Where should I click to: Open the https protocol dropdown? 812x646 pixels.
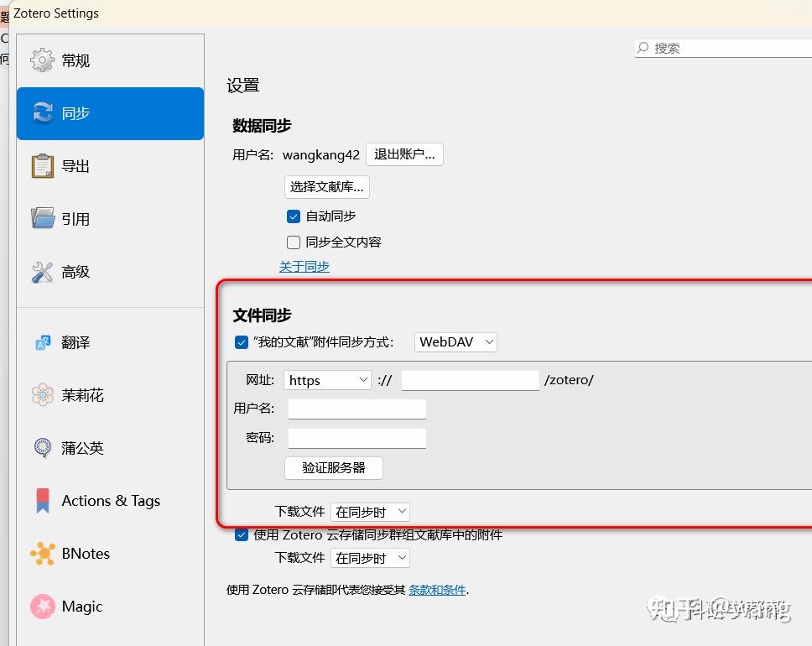tap(327, 380)
